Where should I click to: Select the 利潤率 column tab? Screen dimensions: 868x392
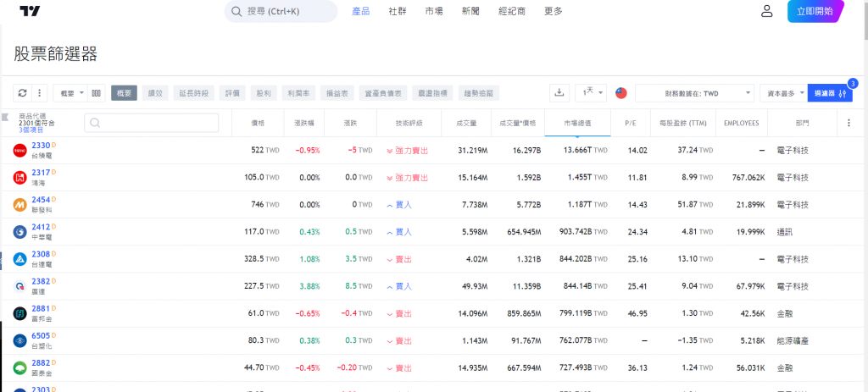pyautogui.click(x=298, y=93)
